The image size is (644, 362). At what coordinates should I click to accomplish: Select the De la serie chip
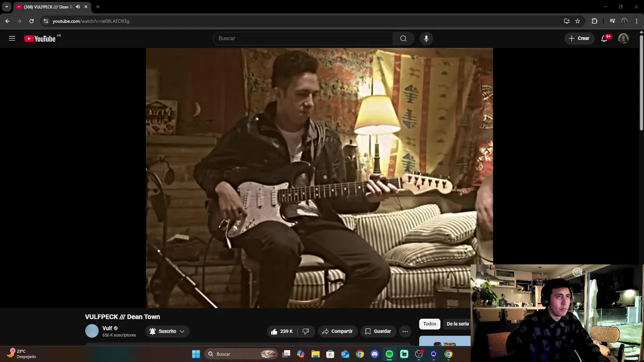[457, 324]
